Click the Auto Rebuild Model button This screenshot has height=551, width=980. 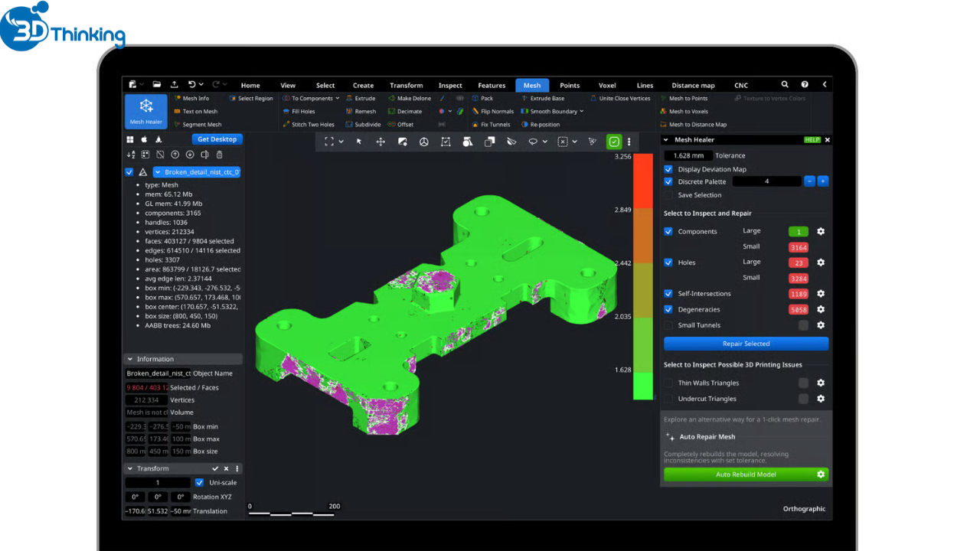(746, 474)
